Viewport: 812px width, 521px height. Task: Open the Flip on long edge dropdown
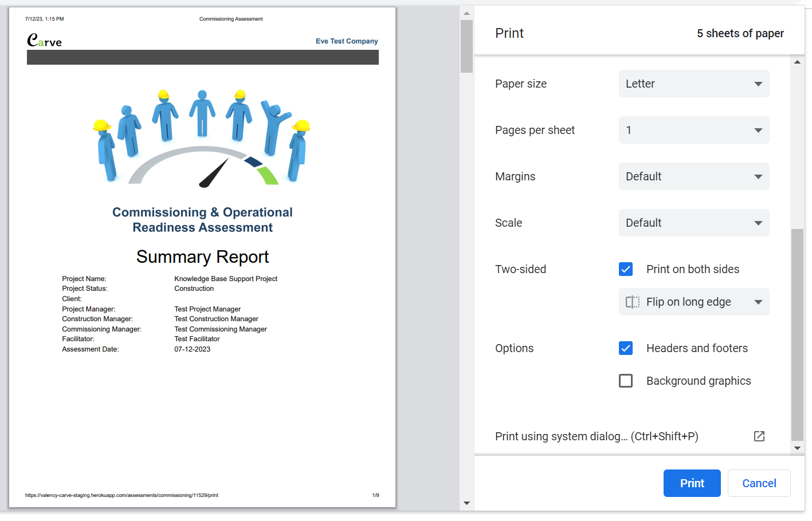point(694,302)
